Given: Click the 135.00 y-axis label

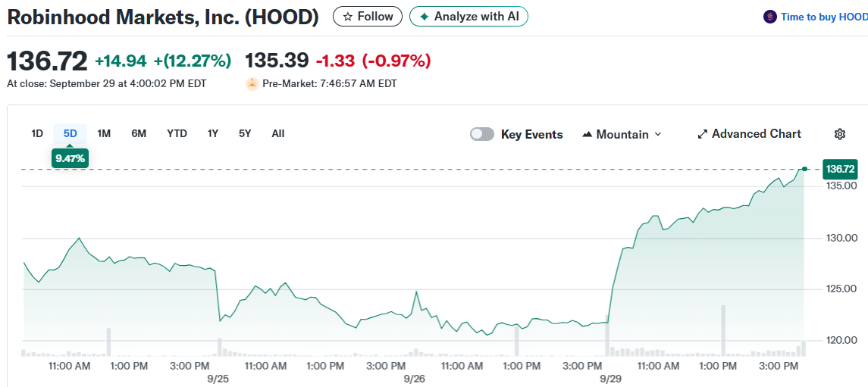Looking at the screenshot, I should pos(840,186).
